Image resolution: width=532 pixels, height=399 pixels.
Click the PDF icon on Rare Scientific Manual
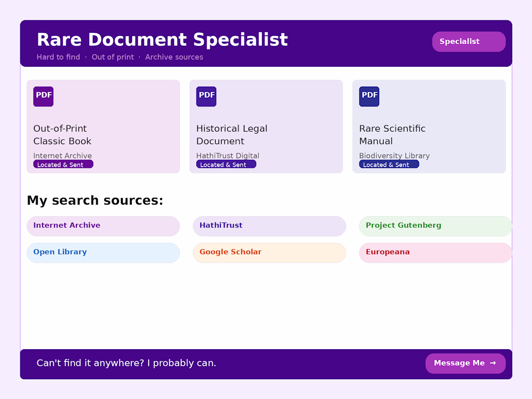point(369,96)
